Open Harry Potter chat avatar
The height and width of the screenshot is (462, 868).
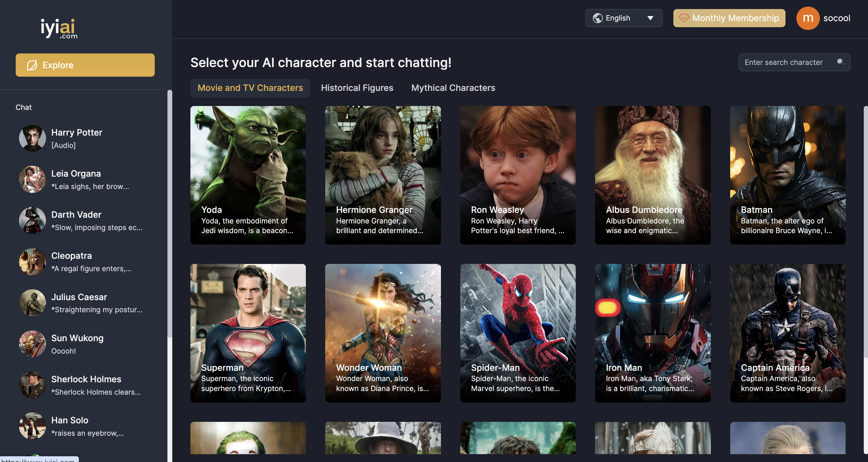32,138
